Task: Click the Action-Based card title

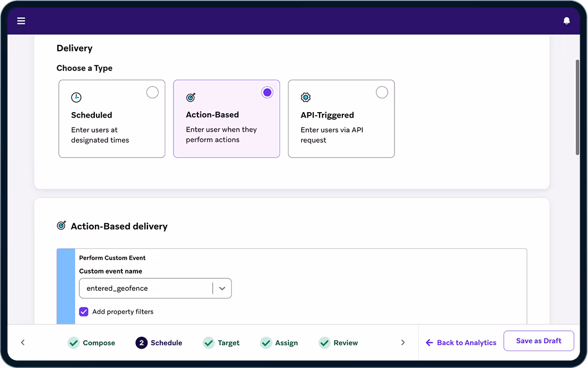Action: [212, 114]
